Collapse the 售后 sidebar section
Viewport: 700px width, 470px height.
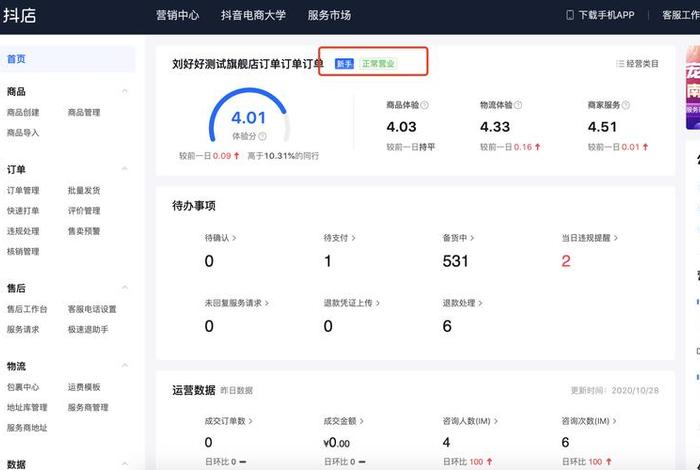coord(125,287)
